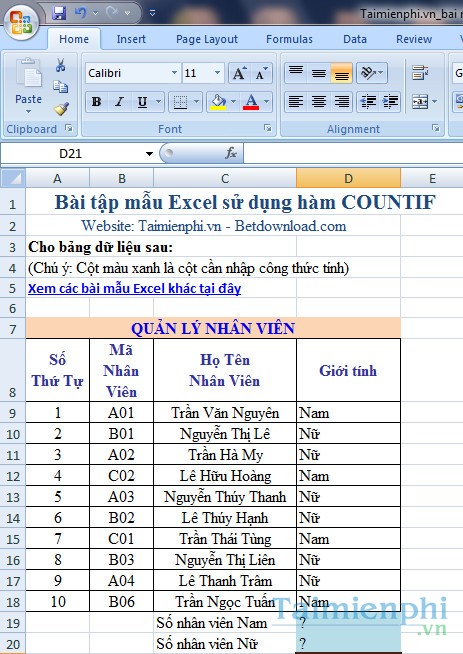Click the cell 'Trần Văn Nguyên'

[225, 413]
